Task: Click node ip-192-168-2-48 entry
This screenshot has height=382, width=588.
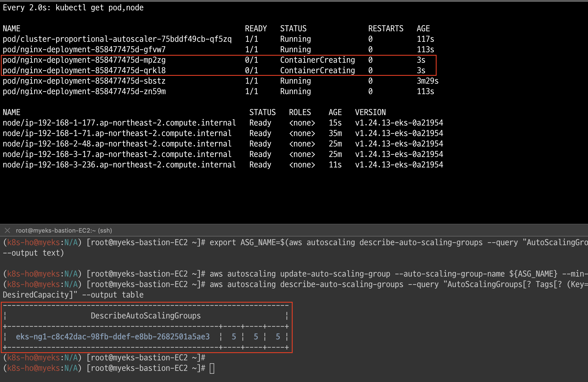Action: [x=117, y=144]
